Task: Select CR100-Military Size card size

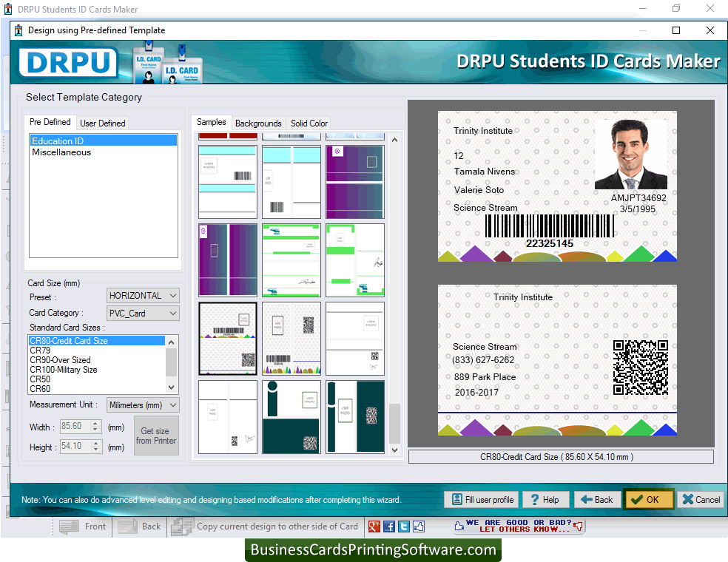Action: [x=97, y=370]
